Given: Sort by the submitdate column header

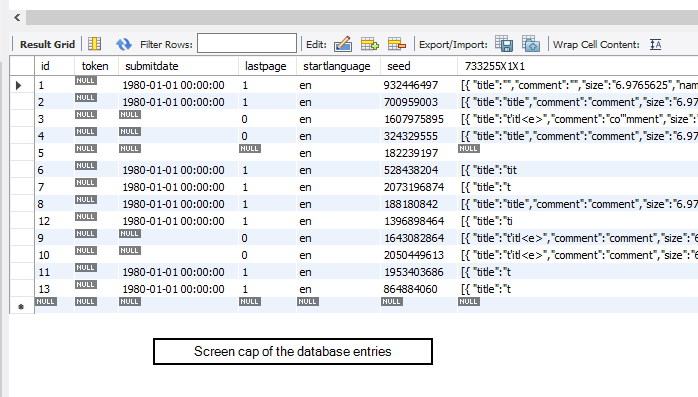Looking at the screenshot, I should click(x=178, y=66).
